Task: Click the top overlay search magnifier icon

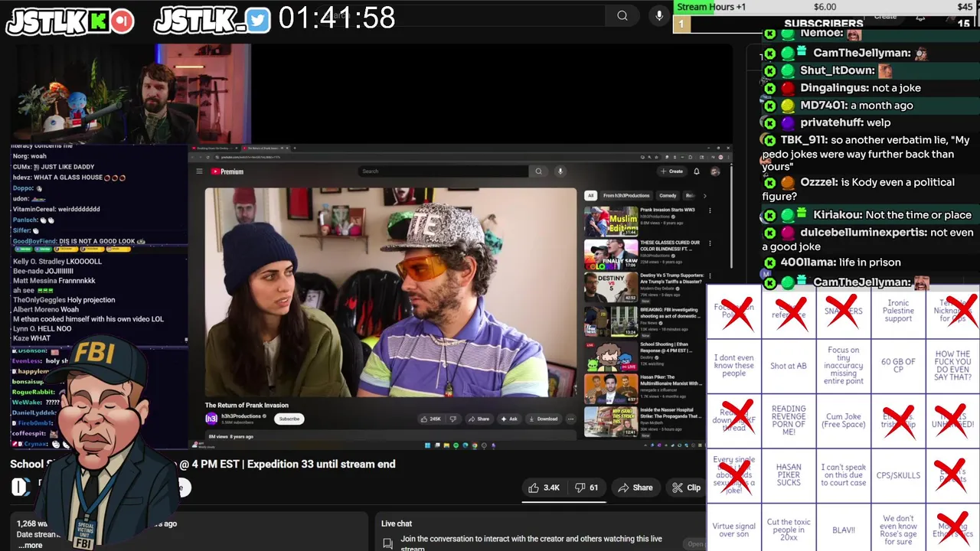Action: pyautogui.click(x=622, y=16)
